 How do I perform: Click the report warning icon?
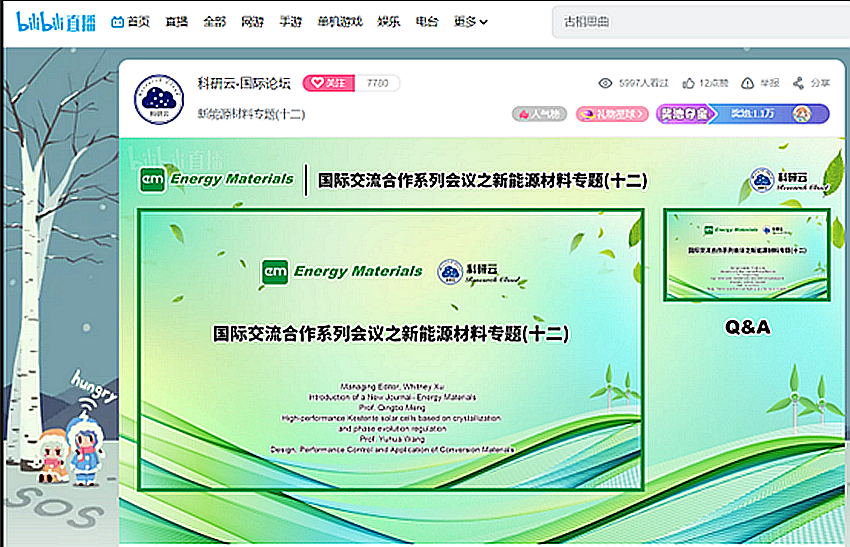pos(748,83)
